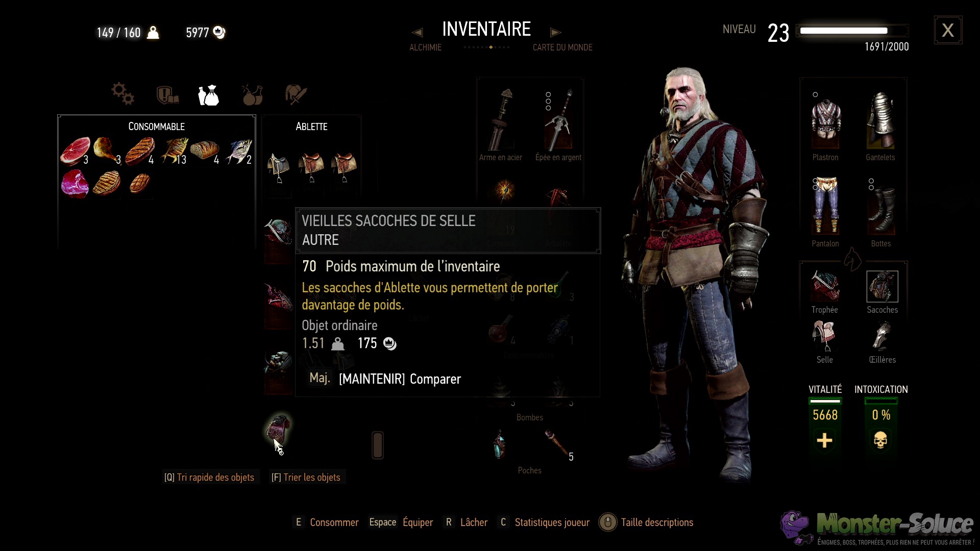Click the Trophée slot icon
The height and width of the screenshot is (551, 980).
(x=825, y=286)
